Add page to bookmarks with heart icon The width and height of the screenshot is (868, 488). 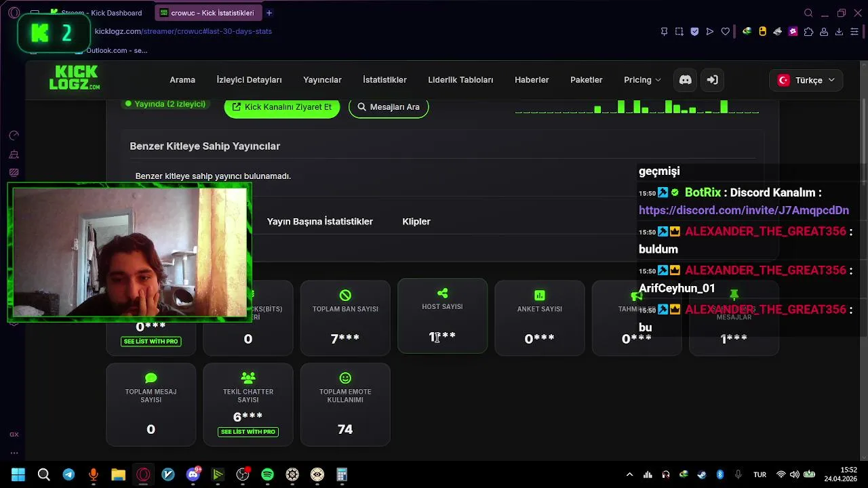726,31
